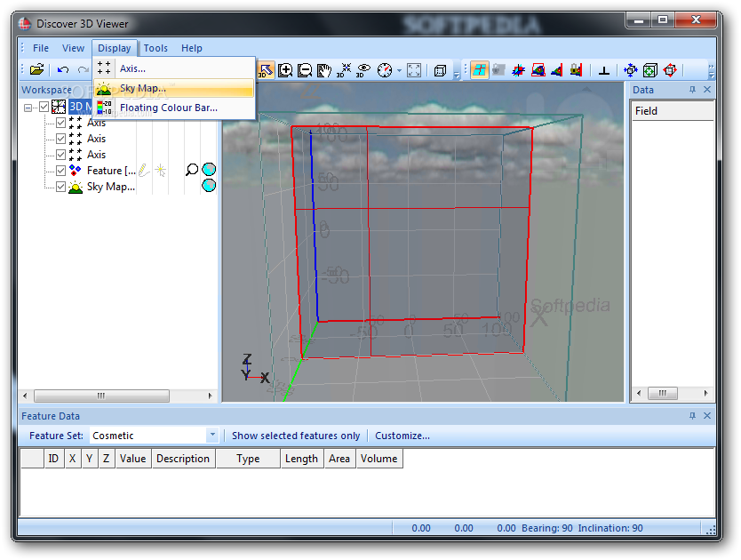Click the Data panel scrollbar thumb
This screenshot has width=741, height=560.
(x=662, y=393)
